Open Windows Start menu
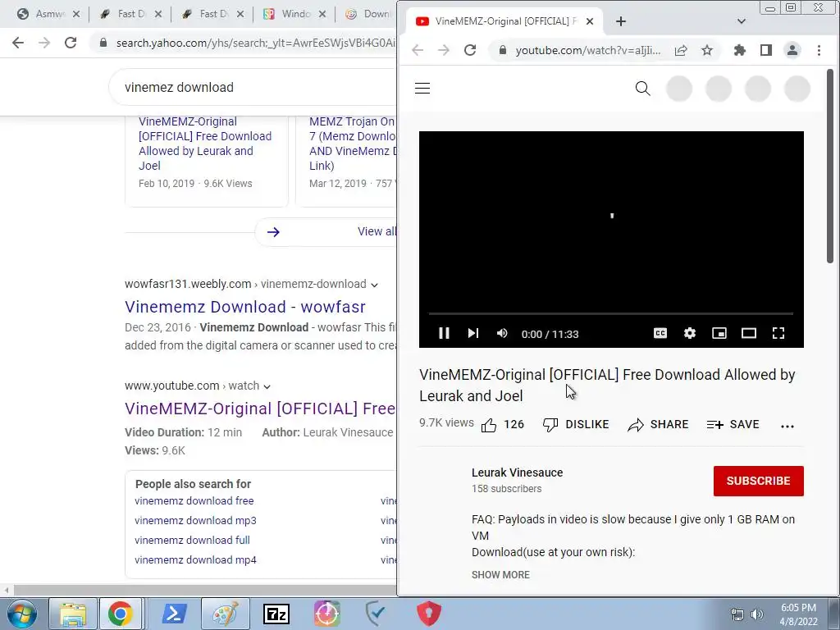Viewport: 840px width, 630px height. (x=21, y=614)
